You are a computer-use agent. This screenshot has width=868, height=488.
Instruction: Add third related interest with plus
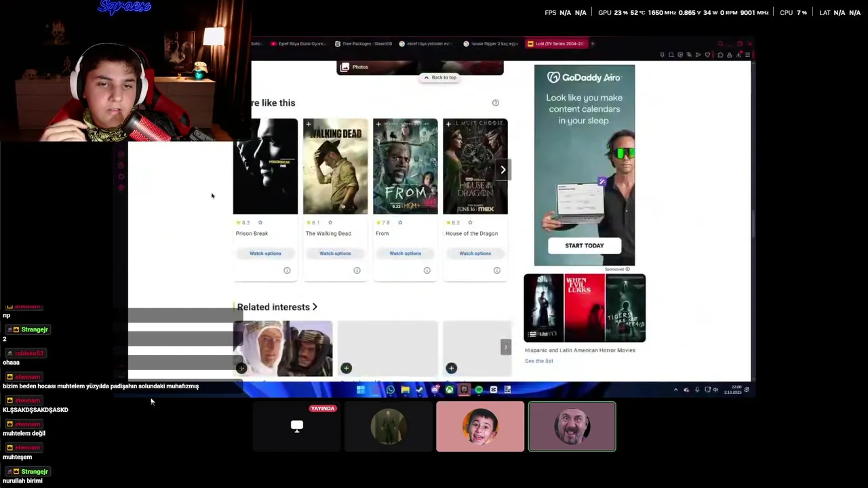[x=451, y=368]
